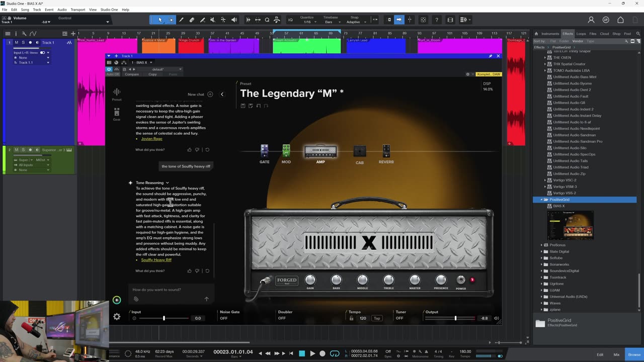This screenshot has height=362, width=644.
Task: Pick the Eraser tool
Action: pyautogui.click(x=192, y=20)
